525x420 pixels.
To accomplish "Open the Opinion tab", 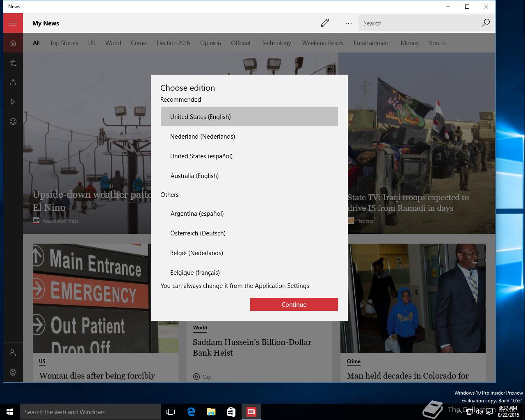I will click(210, 43).
